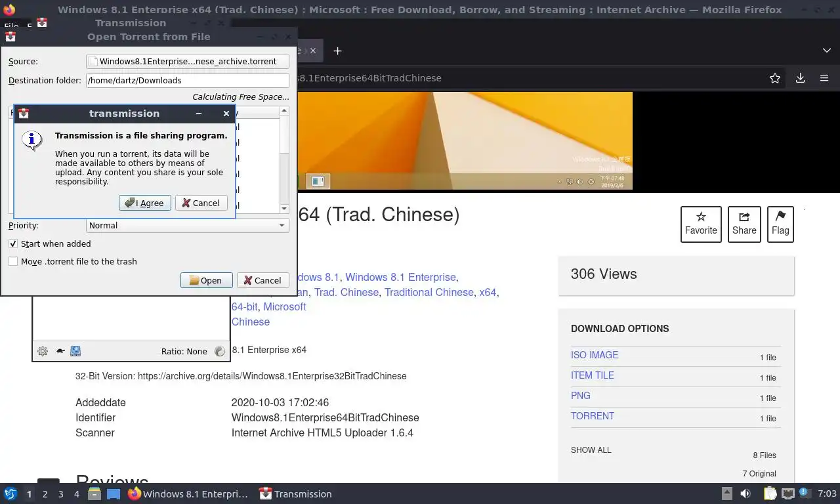Viewport: 840px width, 504px height.
Task: Toggle the Start when added checkbox
Action: [x=13, y=243]
